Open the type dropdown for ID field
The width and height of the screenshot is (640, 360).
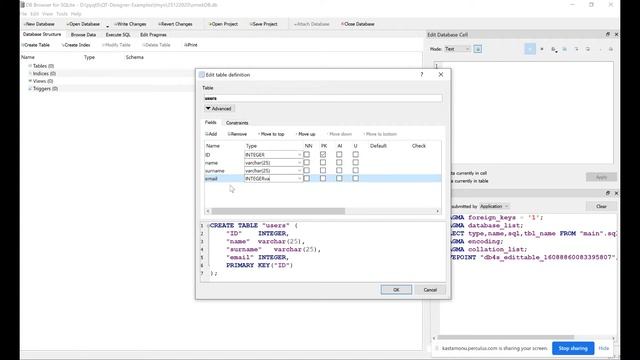point(299,155)
